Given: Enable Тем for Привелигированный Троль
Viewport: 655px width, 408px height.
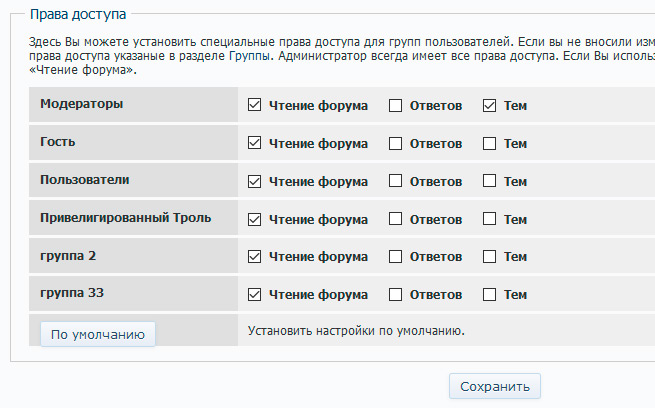Looking at the screenshot, I should 489,219.
